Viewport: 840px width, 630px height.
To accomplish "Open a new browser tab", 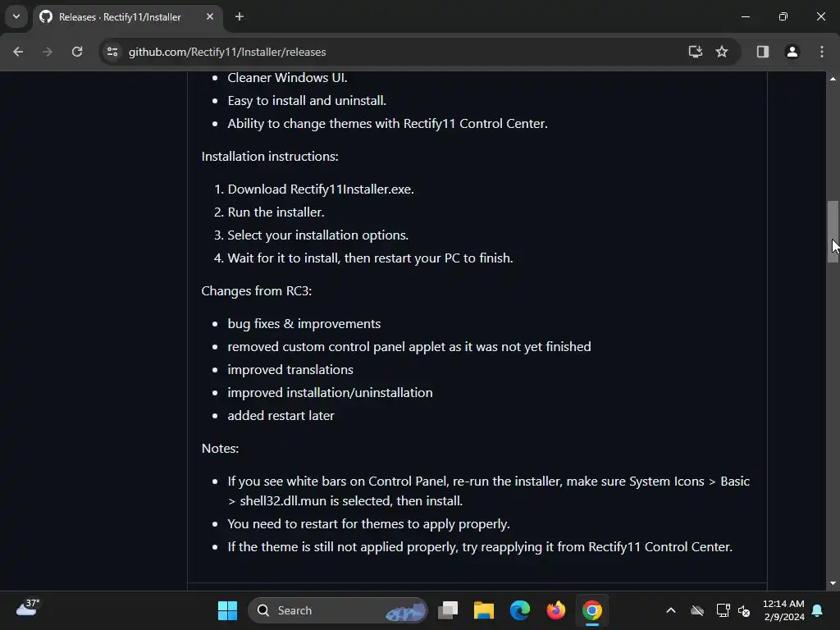I will click(x=240, y=16).
